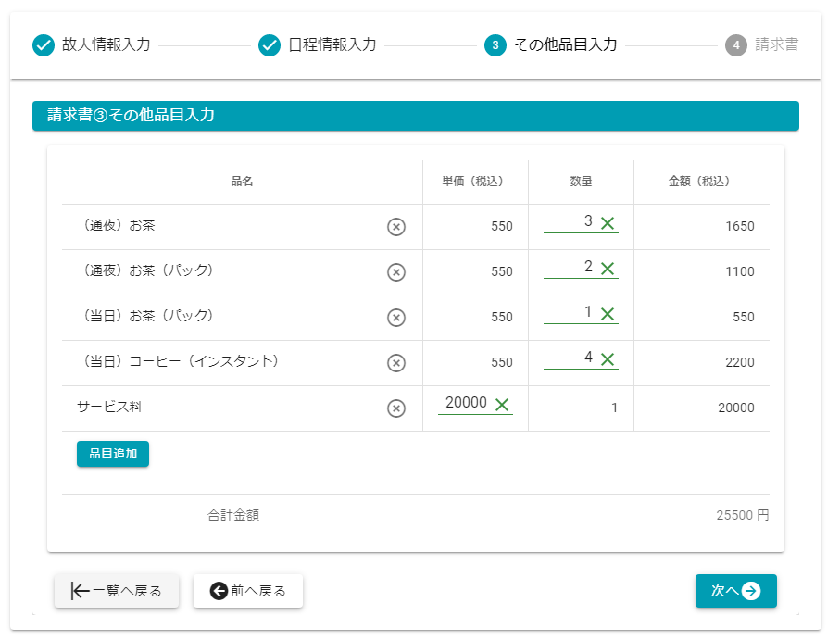This screenshot has height=640, width=840.
Task: Clear the quantity 4 for the coffee row
Action: [608, 358]
